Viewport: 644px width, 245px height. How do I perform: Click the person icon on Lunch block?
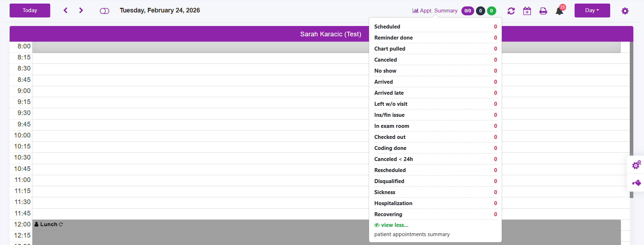(36, 224)
